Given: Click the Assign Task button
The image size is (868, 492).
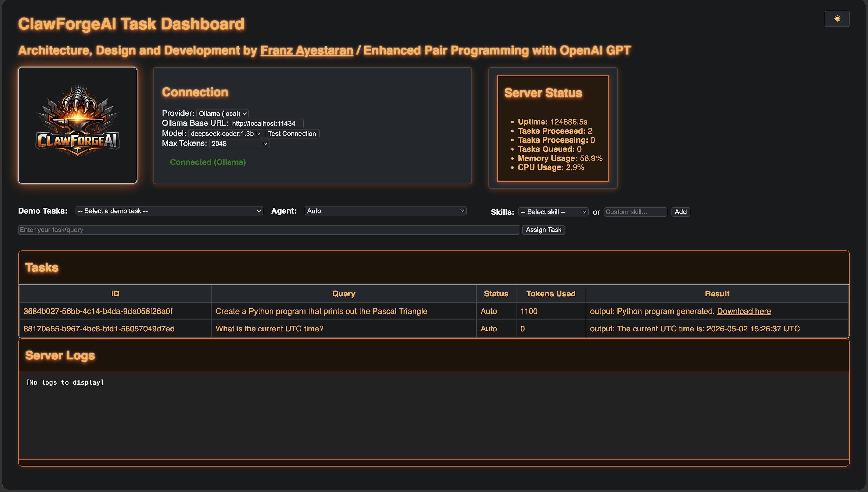Looking at the screenshot, I should (x=543, y=230).
